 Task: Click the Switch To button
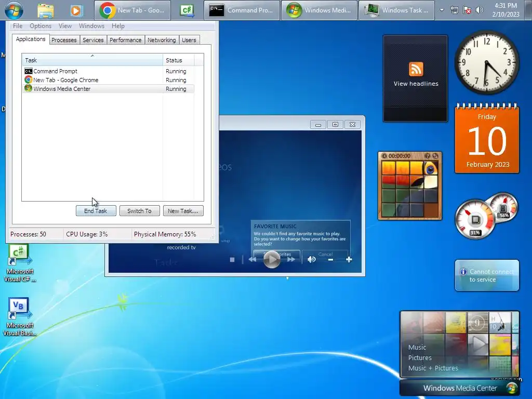(x=139, y=211)
